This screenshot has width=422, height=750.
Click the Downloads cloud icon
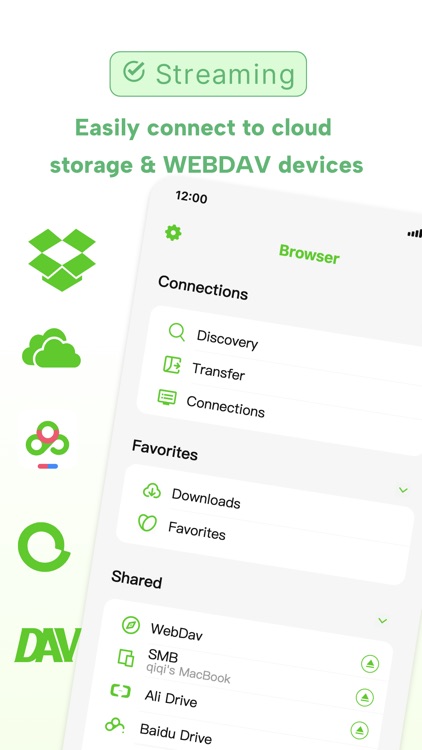152,491
